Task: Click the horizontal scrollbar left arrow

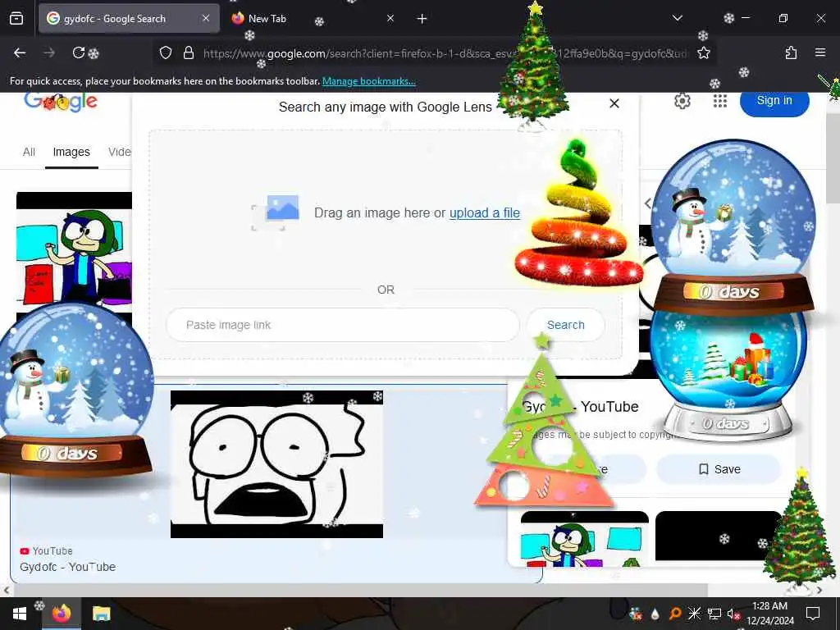Action: 6,591
